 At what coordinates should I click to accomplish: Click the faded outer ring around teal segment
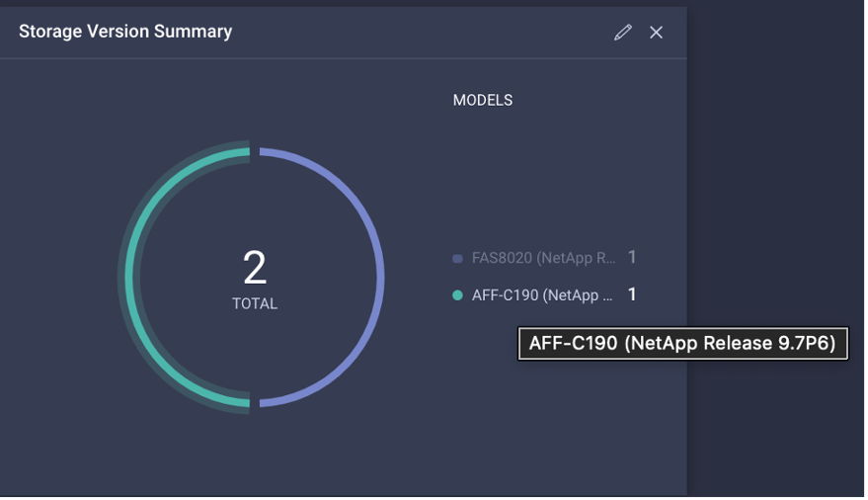pos(120,278)
